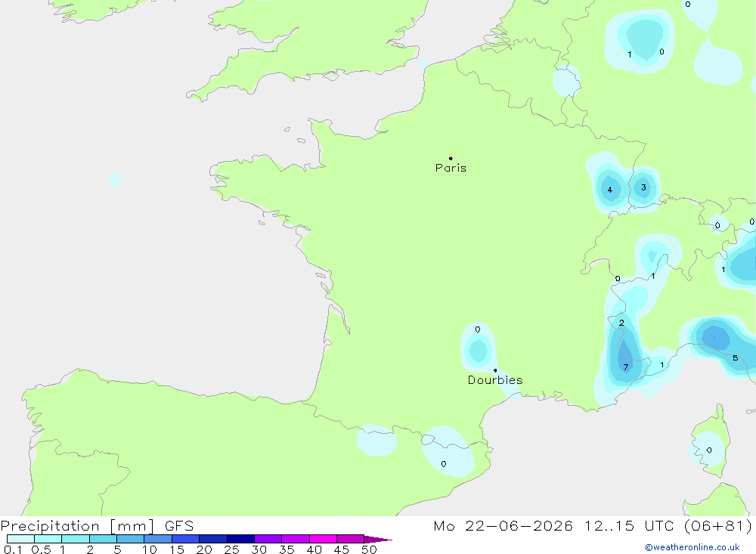Click the 'Mo 22-06-2026' date text

[503, 526]
